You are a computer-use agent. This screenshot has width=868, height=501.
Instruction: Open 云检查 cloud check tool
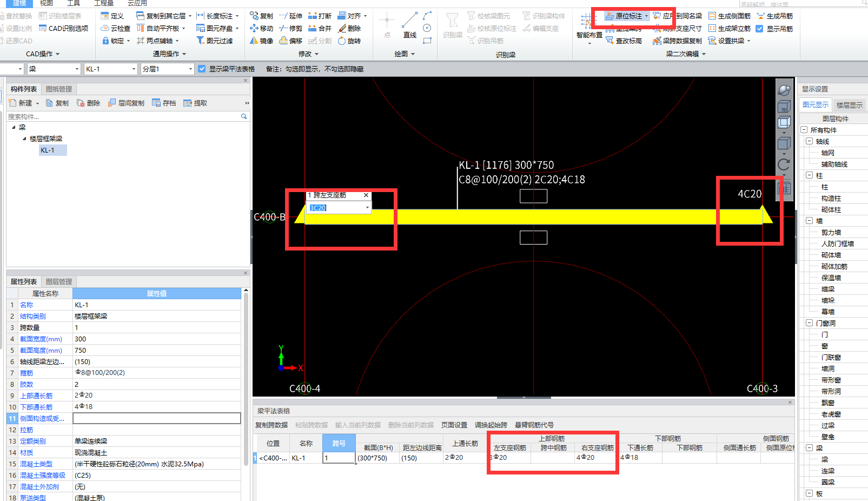point(115,28)
